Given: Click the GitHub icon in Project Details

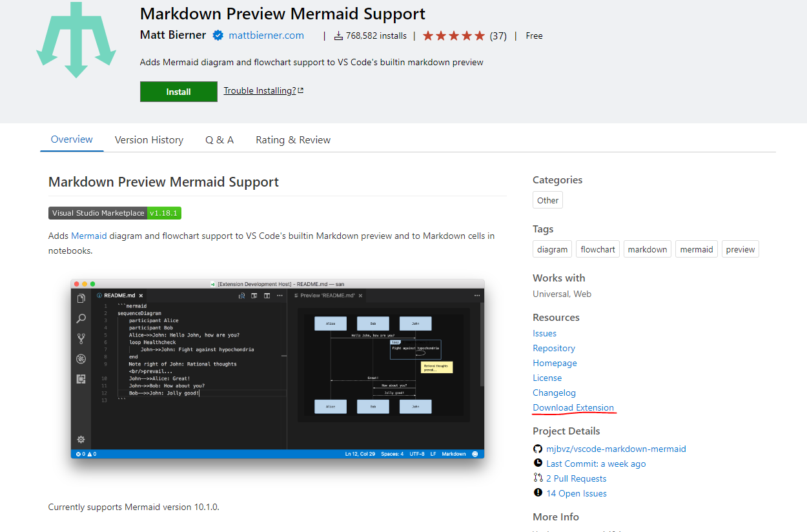Looking at the screenshot, I should click(x=538, y=449).
